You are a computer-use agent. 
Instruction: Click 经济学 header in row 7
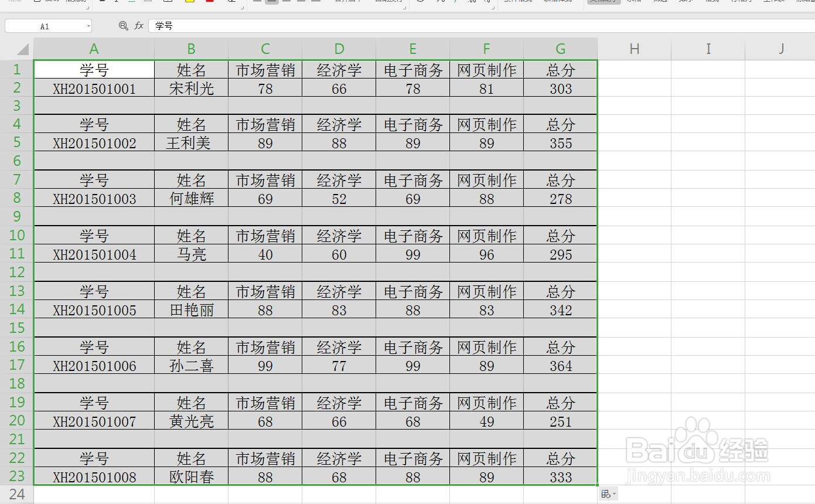[x=339, y=180]
